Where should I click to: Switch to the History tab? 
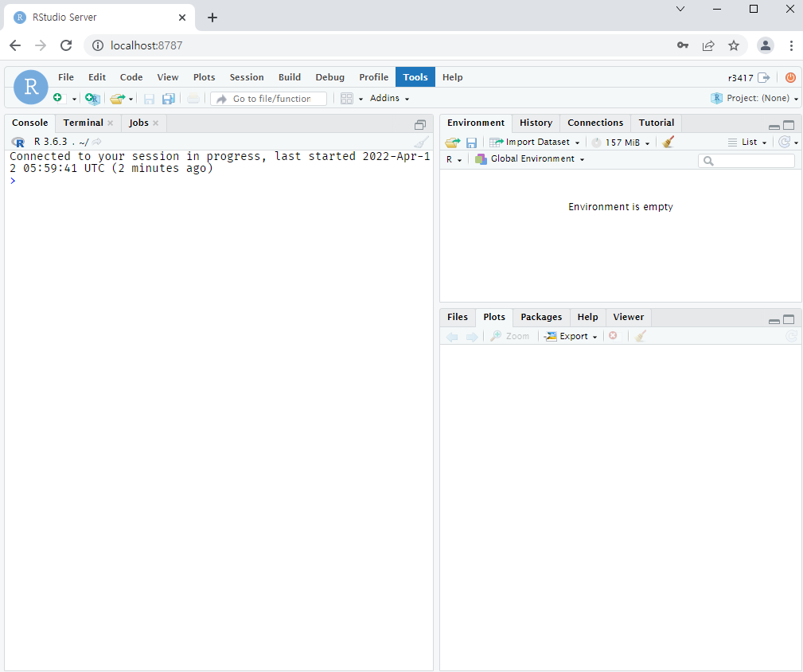click(536, 123)
